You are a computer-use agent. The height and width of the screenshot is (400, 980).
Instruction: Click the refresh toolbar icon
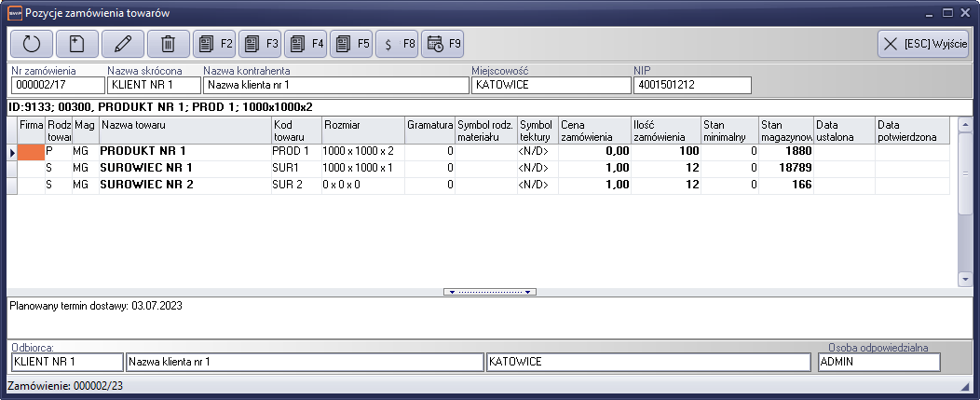32,43
